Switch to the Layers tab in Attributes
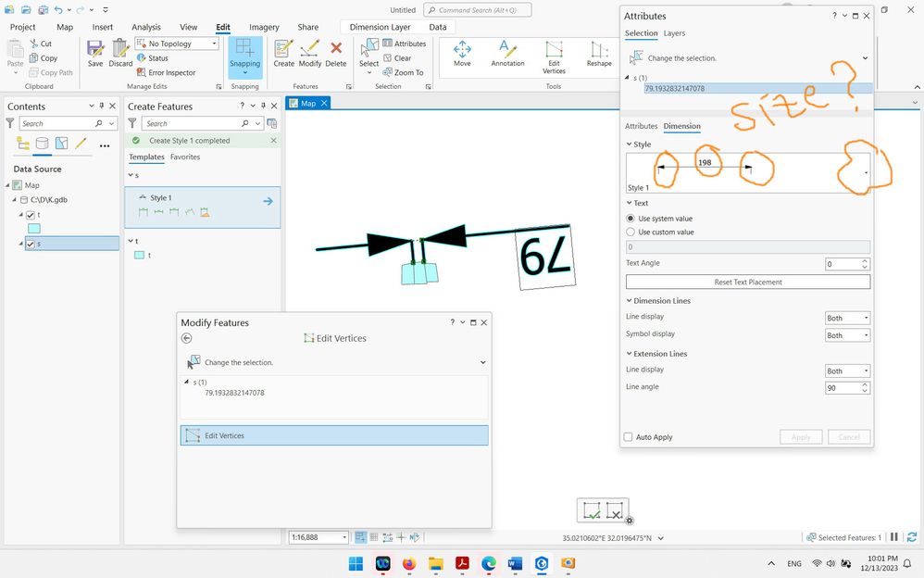 674,33
